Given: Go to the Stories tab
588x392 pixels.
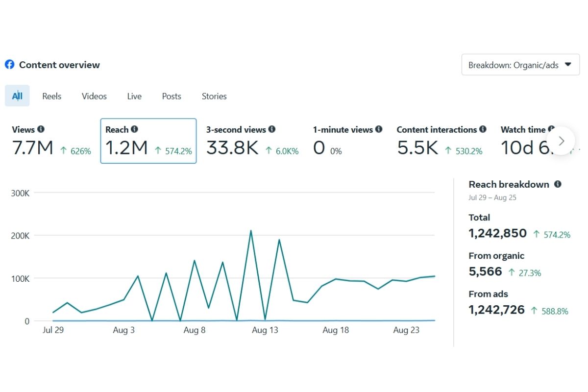Looking at the screenshot, I should [x=214, y=96].
